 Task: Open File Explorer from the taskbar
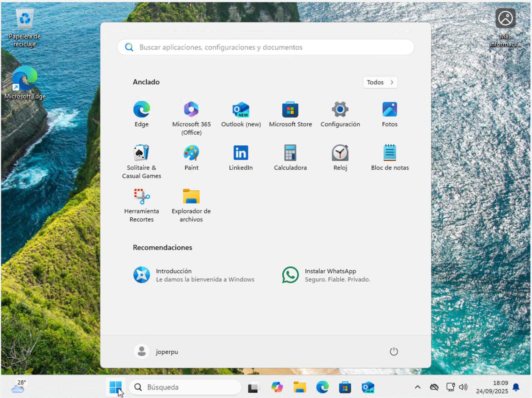point(300,387)
